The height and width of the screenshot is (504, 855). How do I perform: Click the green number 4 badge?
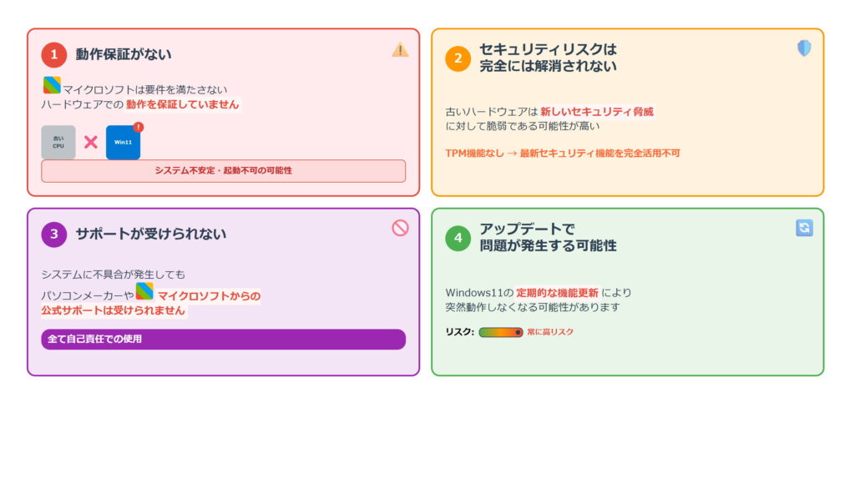pos(458,238)
